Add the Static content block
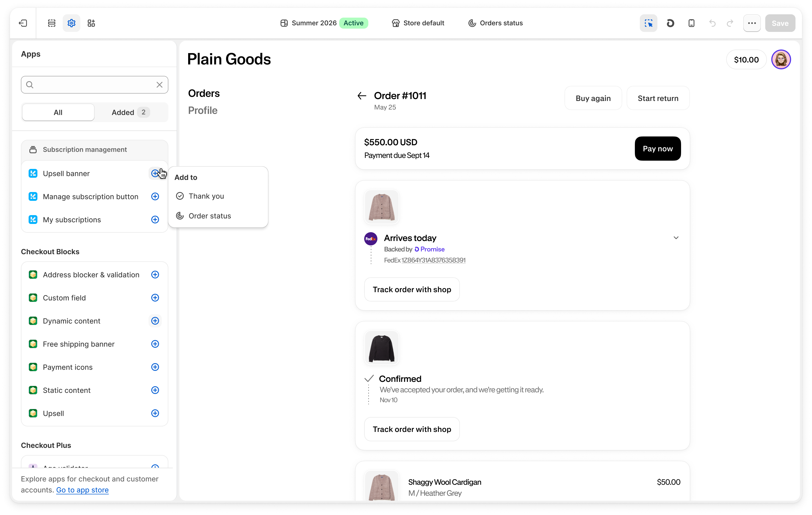The image size is (812, 515). click(155, 390)
